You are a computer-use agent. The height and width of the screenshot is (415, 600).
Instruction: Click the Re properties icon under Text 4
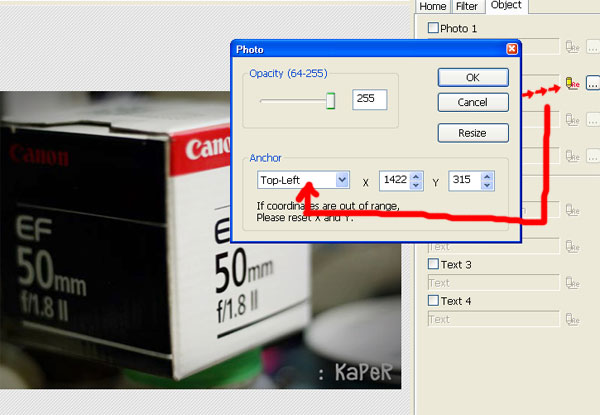click(572, 319)
